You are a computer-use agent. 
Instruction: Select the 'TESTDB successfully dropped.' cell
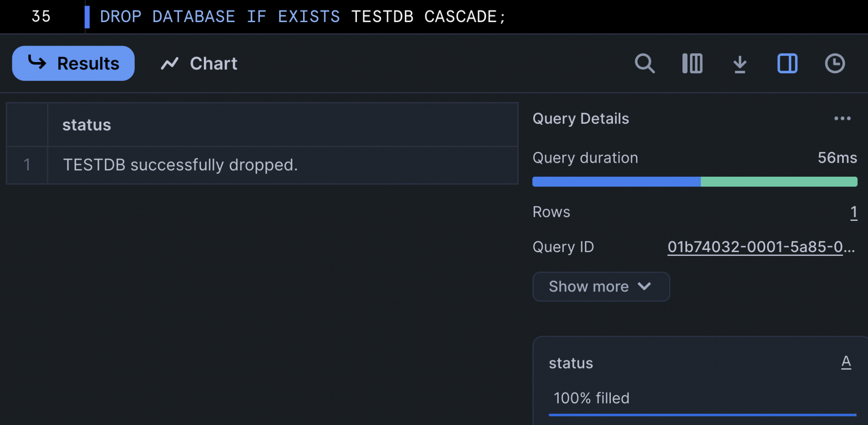pos(180,165)
